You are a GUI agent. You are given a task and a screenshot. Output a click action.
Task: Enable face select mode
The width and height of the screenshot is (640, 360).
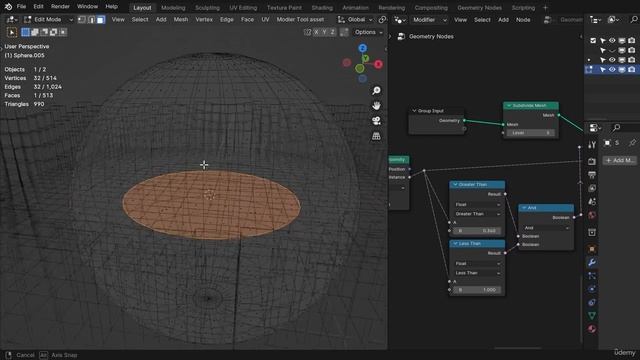click(100, 20)
